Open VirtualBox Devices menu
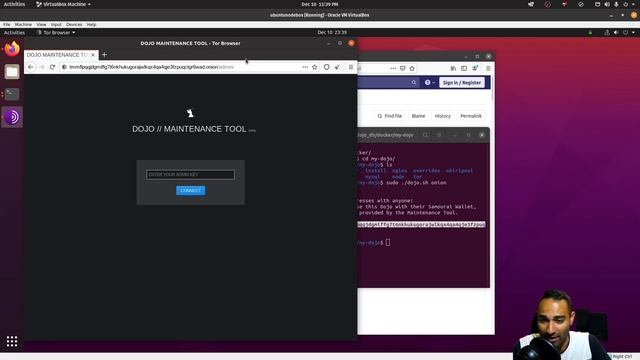The height and width of the screenshot is (360, 640). point(74,24)
